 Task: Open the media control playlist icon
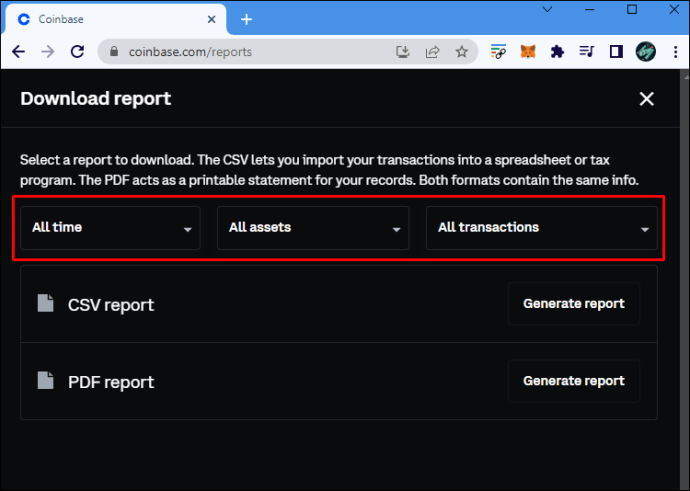587,52
